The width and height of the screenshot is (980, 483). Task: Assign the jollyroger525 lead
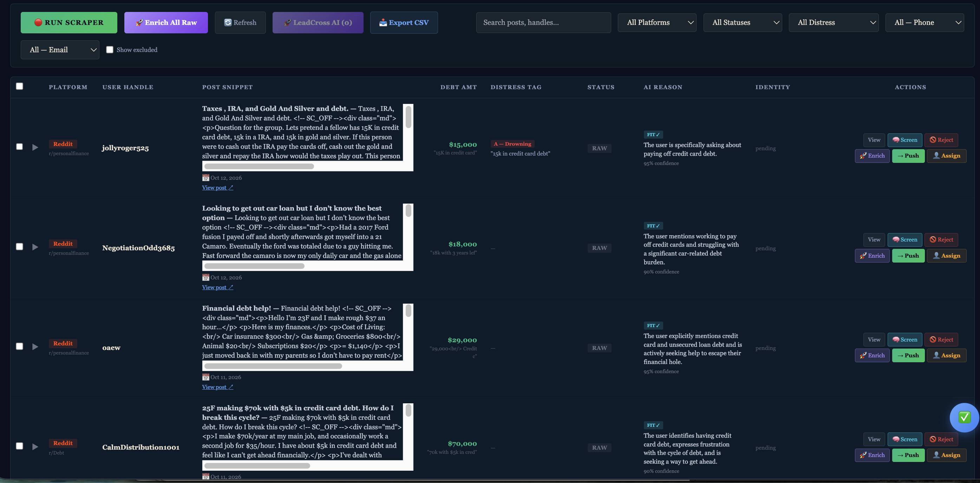947,156
